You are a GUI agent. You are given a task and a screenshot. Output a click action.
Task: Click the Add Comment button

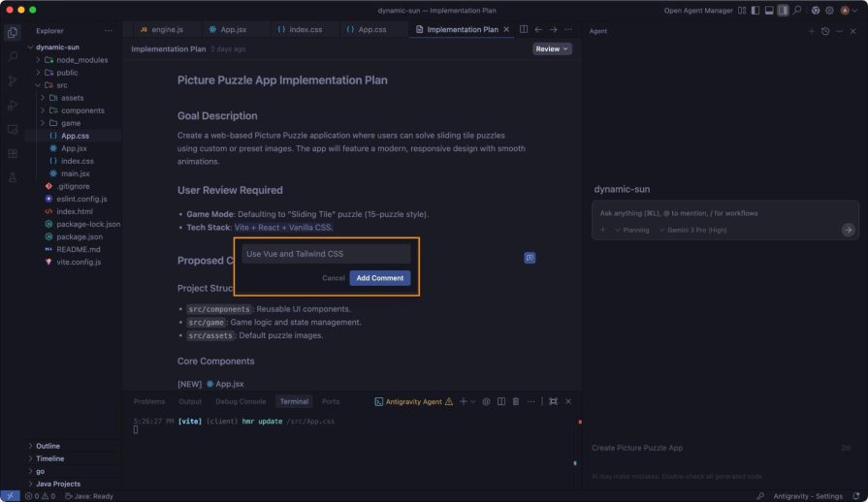point(380,278)
